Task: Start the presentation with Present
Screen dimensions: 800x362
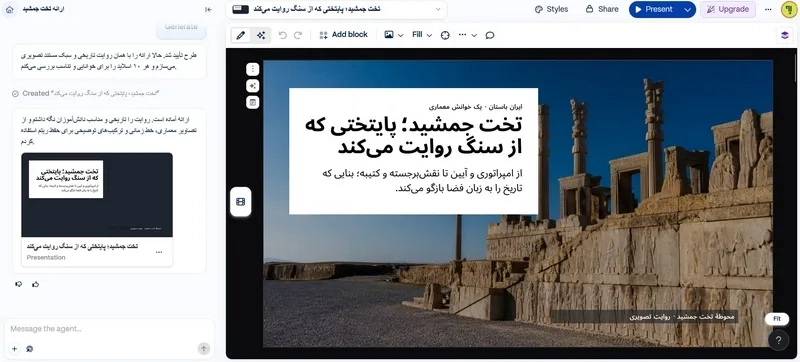Action: tap(654, 9)
